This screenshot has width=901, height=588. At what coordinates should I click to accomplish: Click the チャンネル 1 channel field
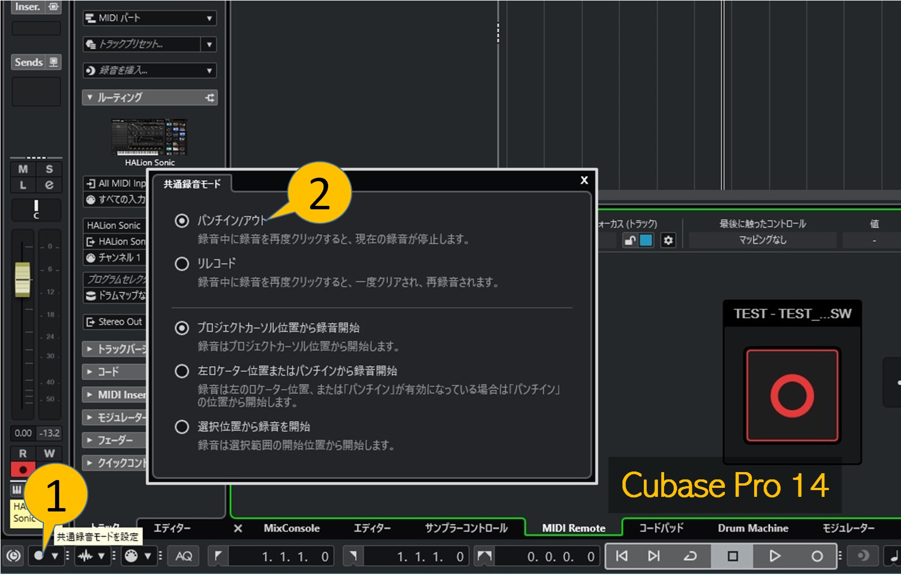pyautogui.click(x=115, y=258)
